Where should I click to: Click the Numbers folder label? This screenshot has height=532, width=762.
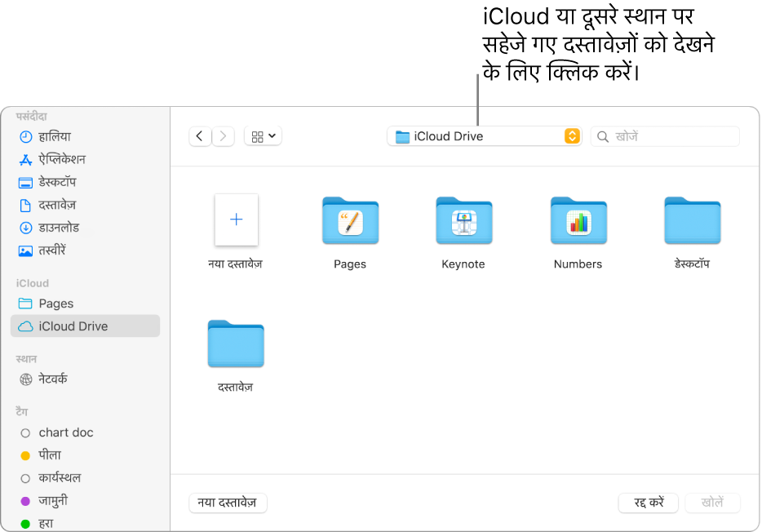coord(578,264)
